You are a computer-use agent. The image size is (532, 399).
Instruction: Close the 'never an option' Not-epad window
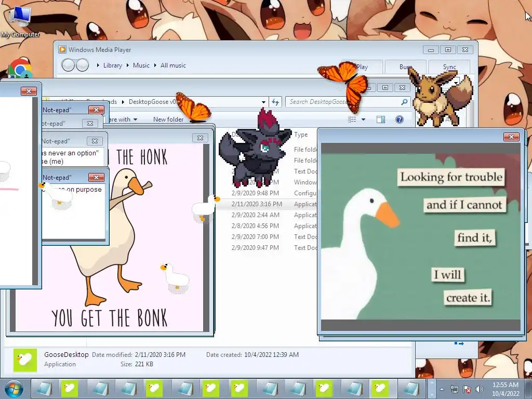95,141
